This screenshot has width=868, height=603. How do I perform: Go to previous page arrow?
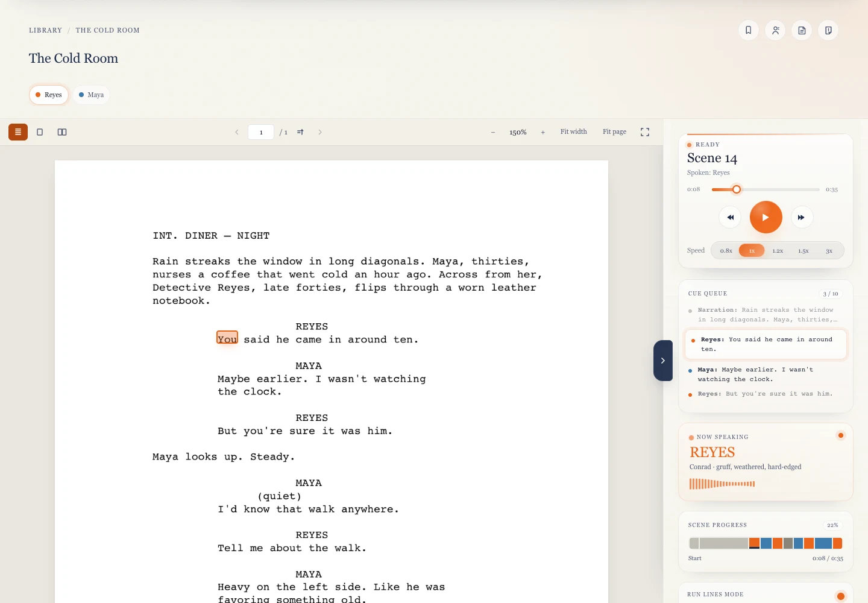click(x=237, y=132)
